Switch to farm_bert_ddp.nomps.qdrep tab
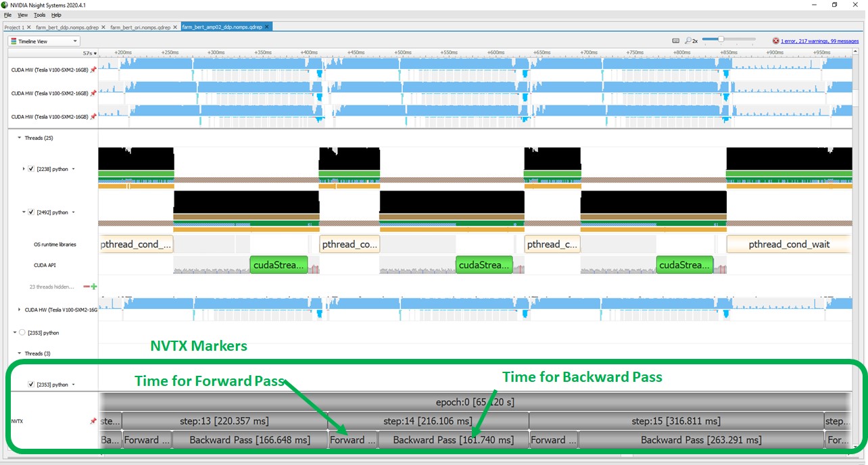This screenshot has width=868, height=465. pyautogui.click(x=67, y=27)
